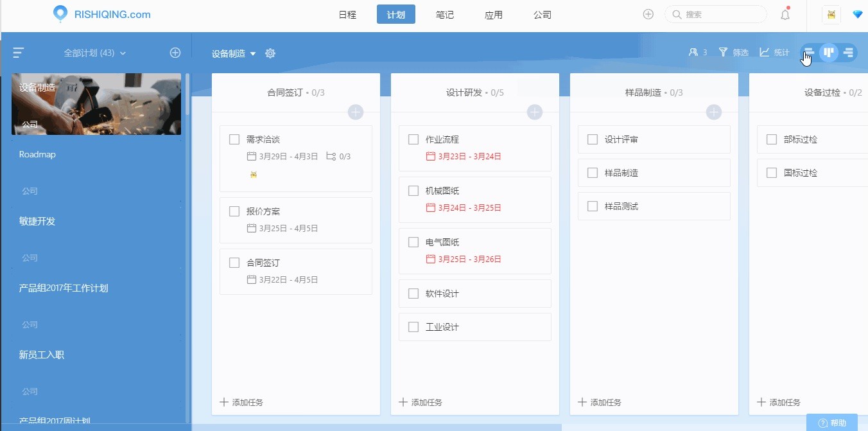Open the 帮助 help button

click(832, 423)
